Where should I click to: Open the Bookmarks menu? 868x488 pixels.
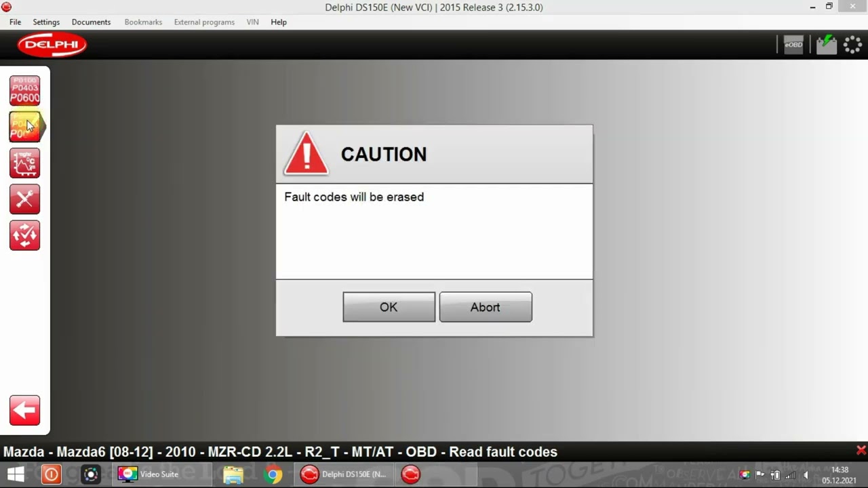point(143,22)
